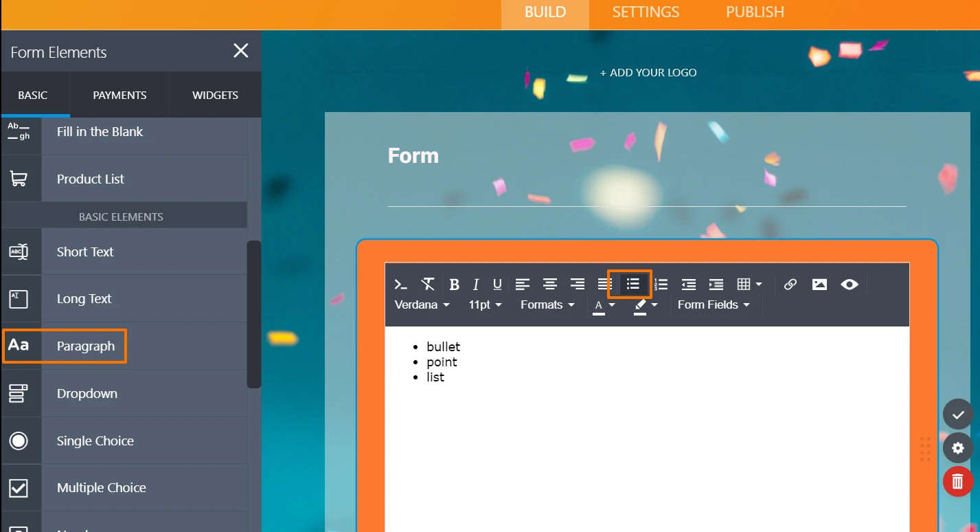
Task: Center align the text
Action: (549, 285)
